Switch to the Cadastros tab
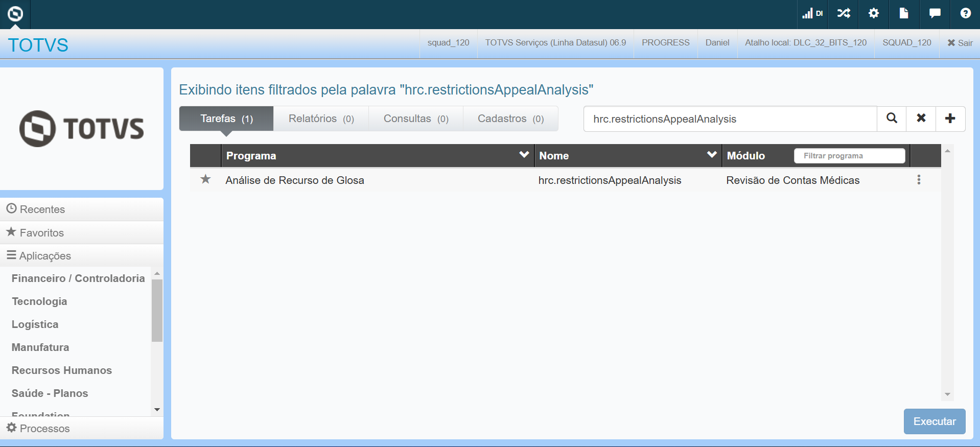Screen dimensions: 980x447 coord(510,119)
